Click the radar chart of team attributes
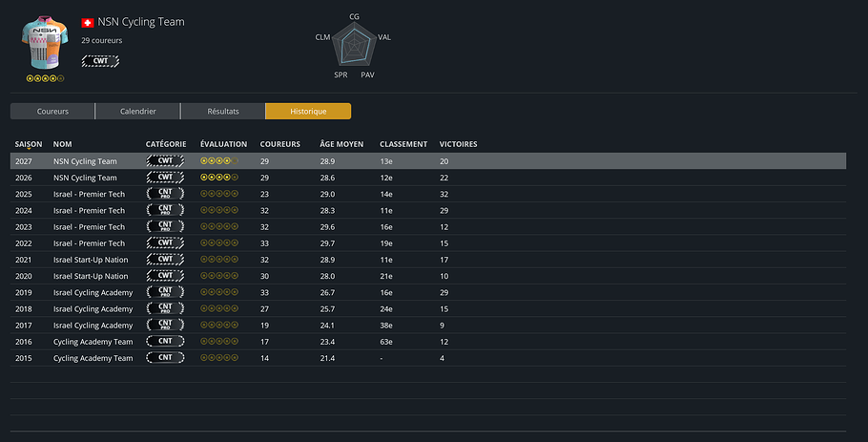Screen dimensions: 868x442 (x=354, y=47)
